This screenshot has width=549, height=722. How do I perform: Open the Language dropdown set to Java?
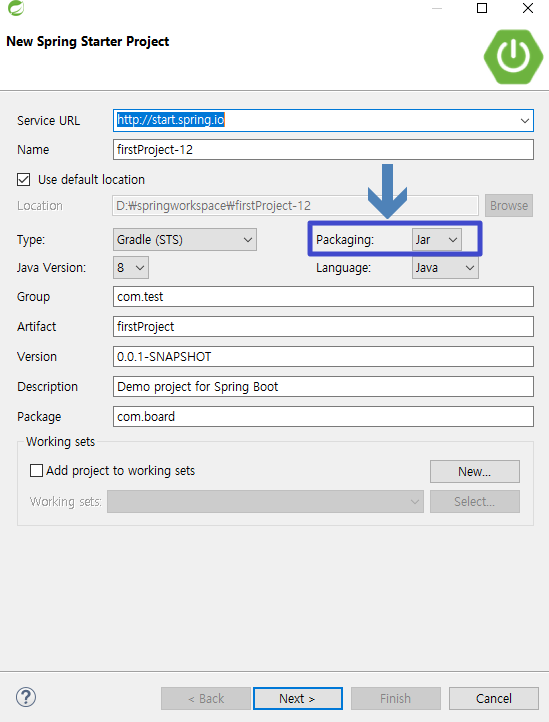pos(445,268)
